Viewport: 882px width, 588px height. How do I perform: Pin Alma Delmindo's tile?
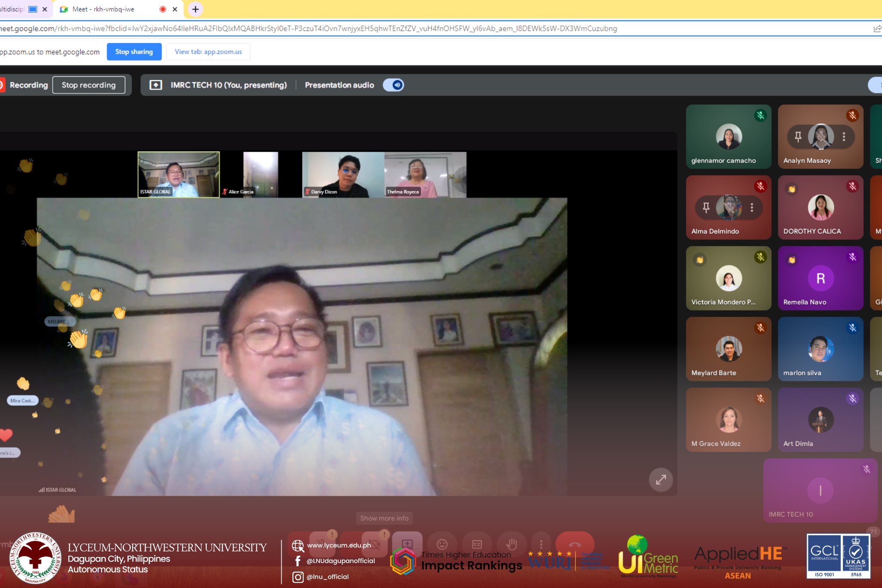coord(706,208)
